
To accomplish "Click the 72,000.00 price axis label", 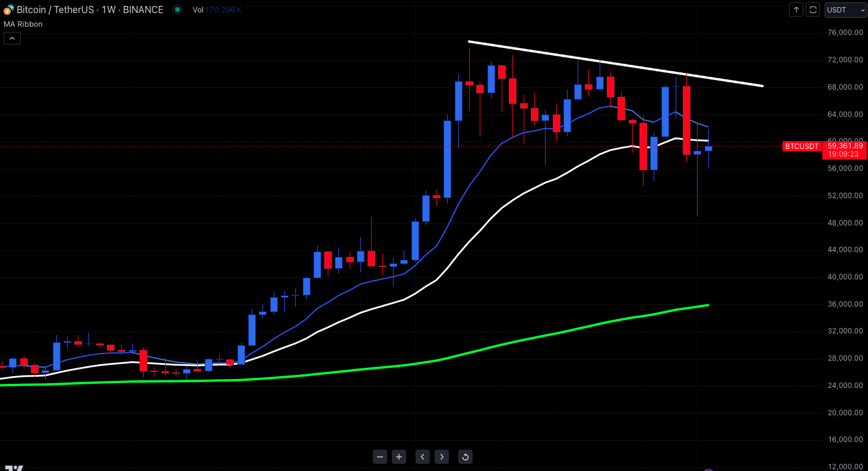I will tap(845, 60).
